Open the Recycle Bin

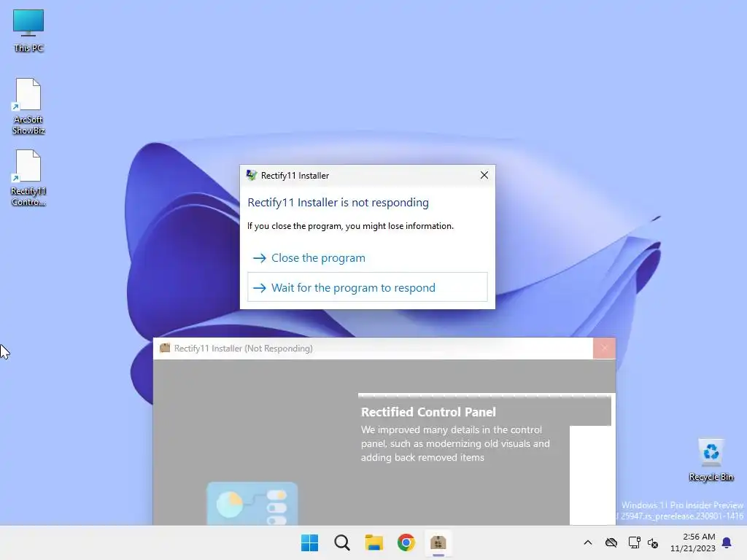[711, 460]
